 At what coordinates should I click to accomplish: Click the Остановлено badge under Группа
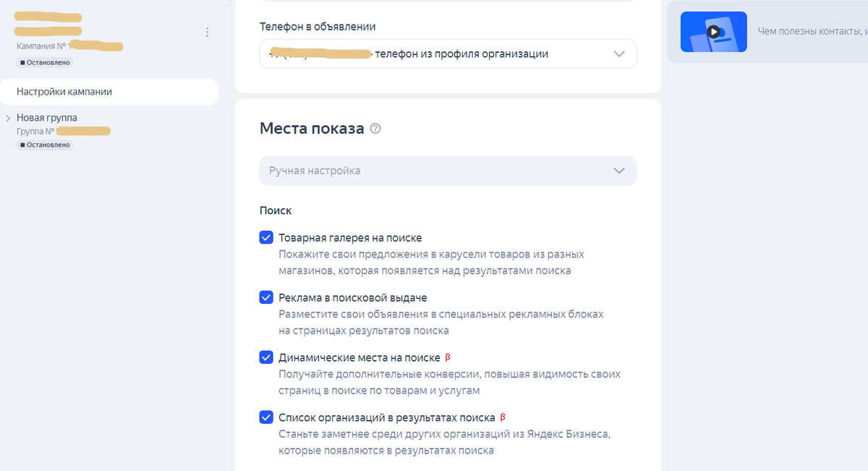tap(45, 145)
